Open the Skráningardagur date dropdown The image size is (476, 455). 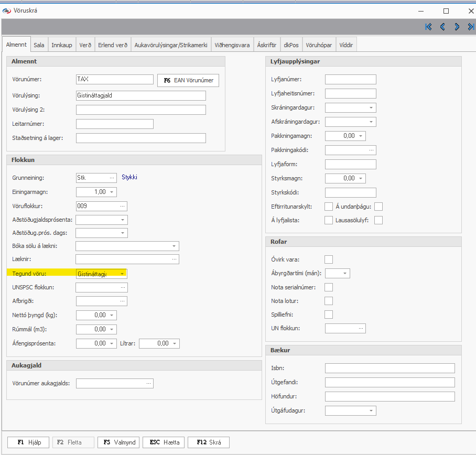click(371, 107)
